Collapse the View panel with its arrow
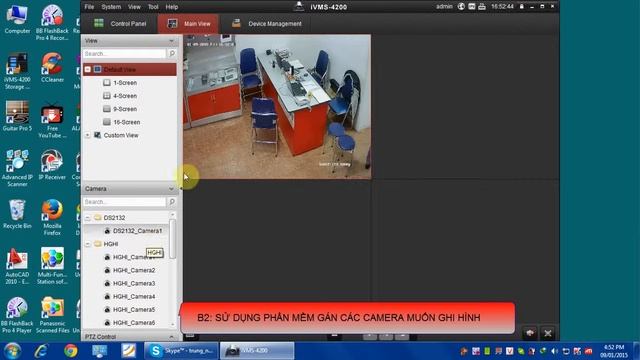The image size is (640, 360). point(171,41)
